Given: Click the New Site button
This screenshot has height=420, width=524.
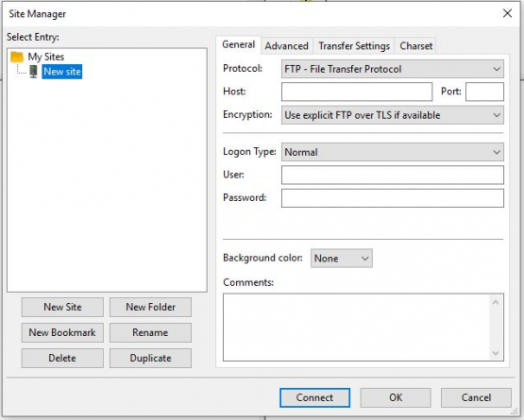Looking at the screenshot, I should [62, 307].
